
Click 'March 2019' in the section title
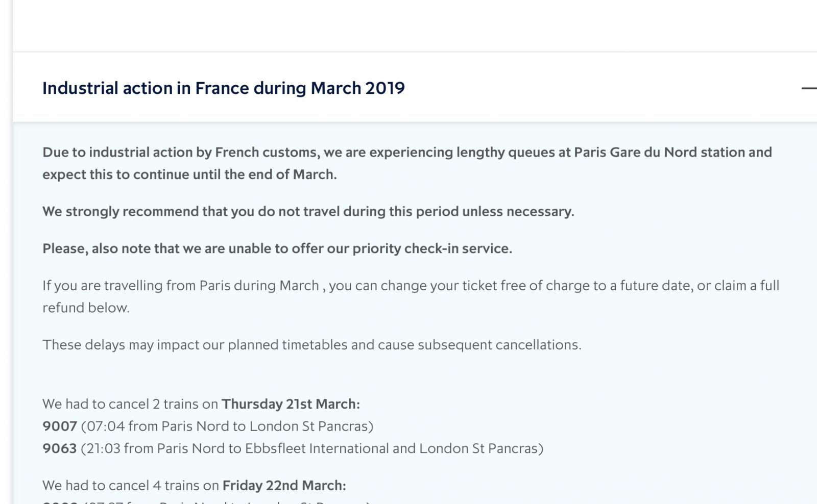[x=357, y=88]
